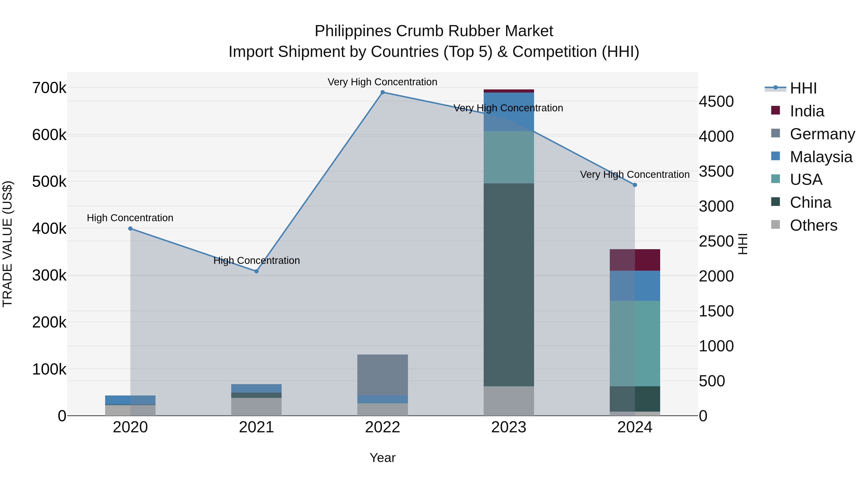The height and width of the screenshot is (488, 868).
Task: Click 2021 x-axis label
Action: 257,427
